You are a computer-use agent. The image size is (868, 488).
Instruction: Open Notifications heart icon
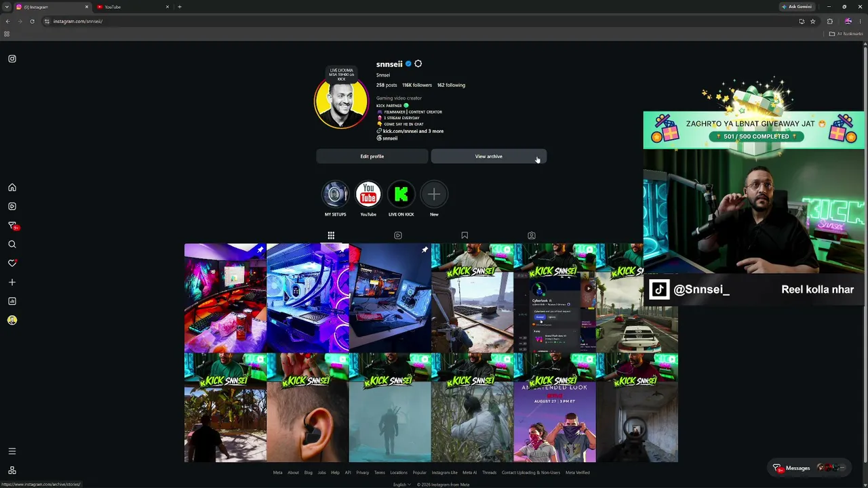coord(12,263)
